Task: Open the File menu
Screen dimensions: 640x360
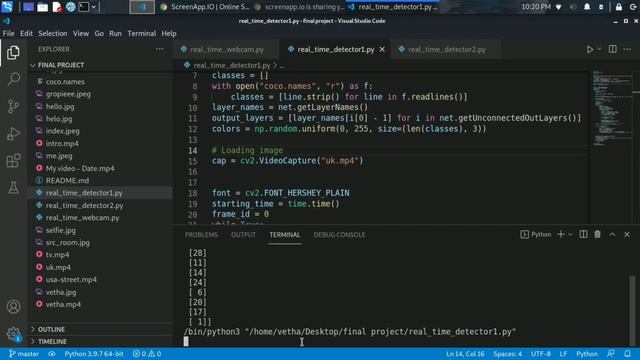Action: [9, 33]
